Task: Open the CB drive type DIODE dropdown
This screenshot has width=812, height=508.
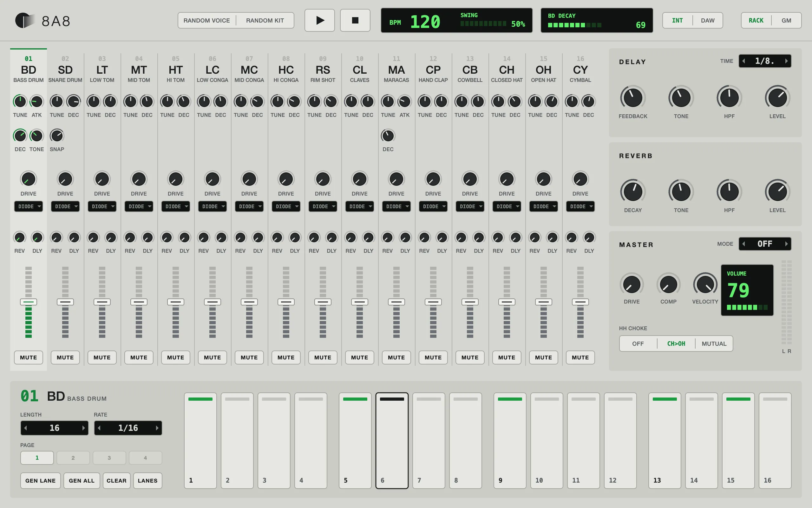Action: coord(470,206)
